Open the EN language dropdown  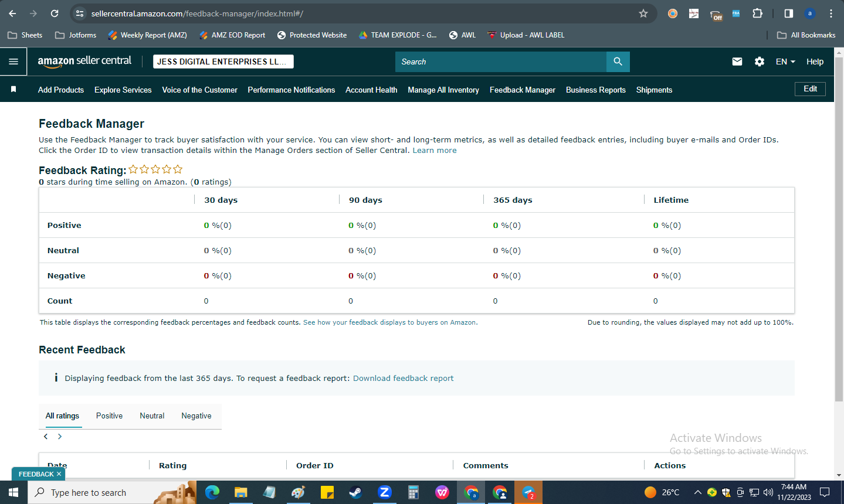[x=785, y=62]
